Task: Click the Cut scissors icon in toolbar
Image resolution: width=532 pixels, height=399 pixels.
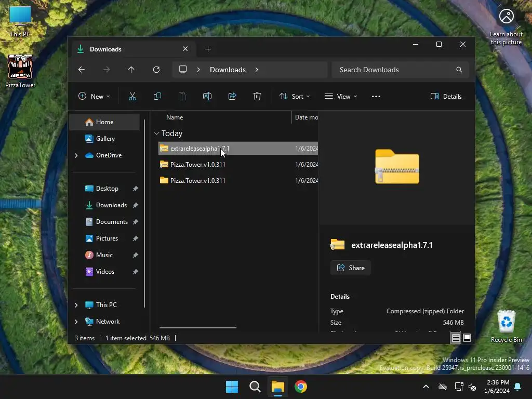Action: point(132,96)
